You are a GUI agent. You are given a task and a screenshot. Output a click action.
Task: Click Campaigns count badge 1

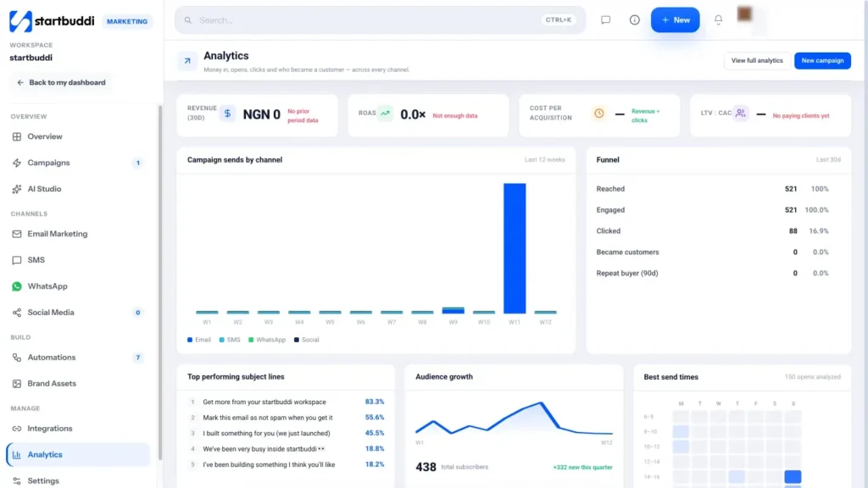(138, 163)
